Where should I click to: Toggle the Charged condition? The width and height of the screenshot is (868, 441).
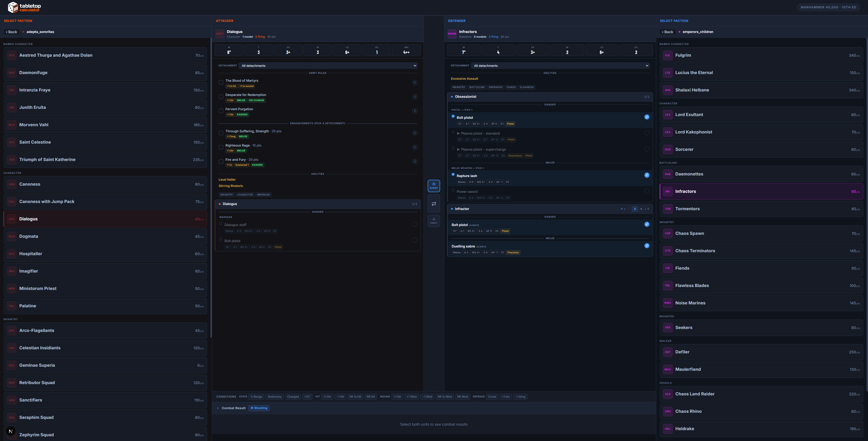(293, 397)
